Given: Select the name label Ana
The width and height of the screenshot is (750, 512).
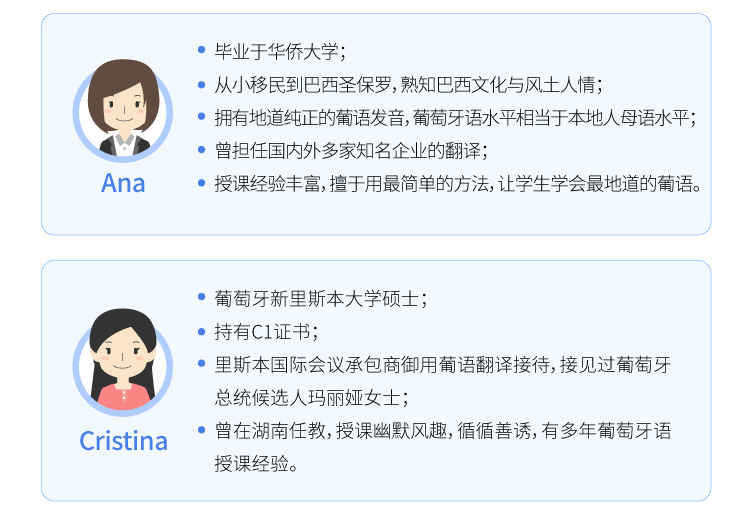Looking at the screenshot, I should (123, 183).
